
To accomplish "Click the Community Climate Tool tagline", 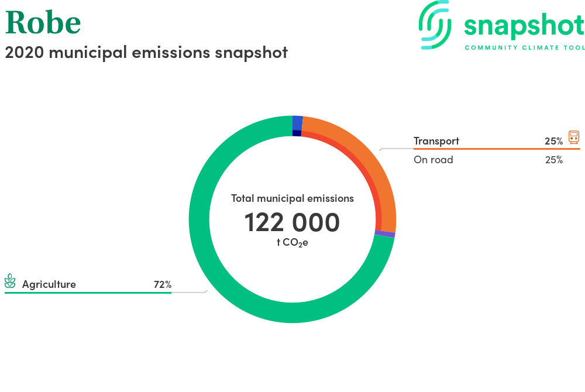I will click(x=525, y=47).
